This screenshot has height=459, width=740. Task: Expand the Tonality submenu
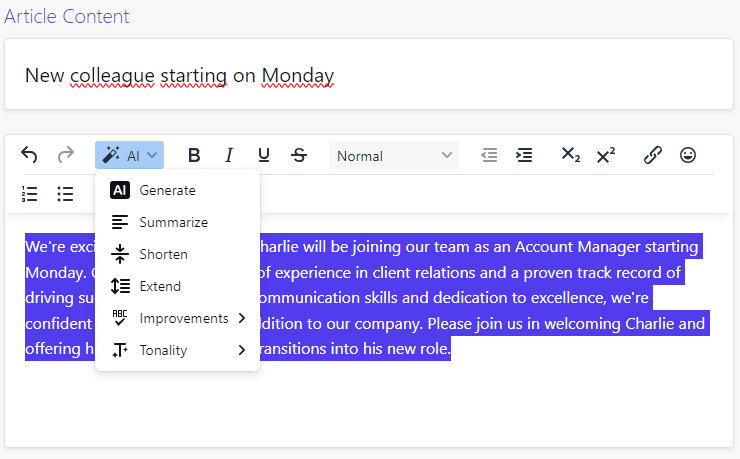tap(177, 350)
